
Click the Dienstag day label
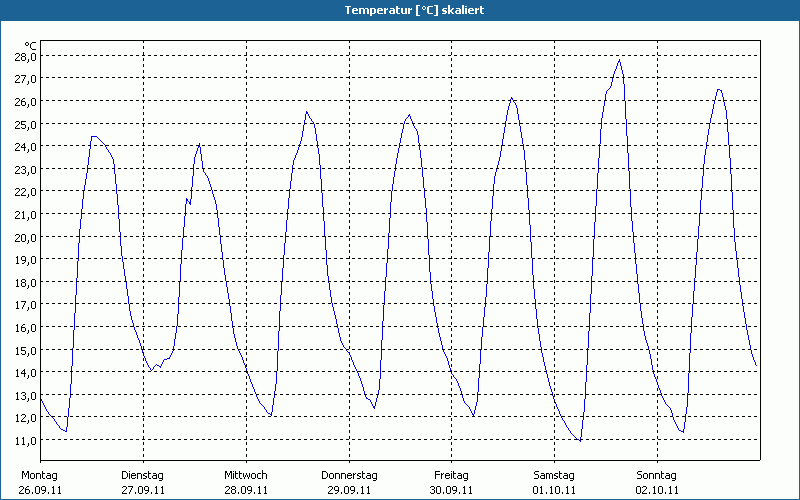coord(142,475)
